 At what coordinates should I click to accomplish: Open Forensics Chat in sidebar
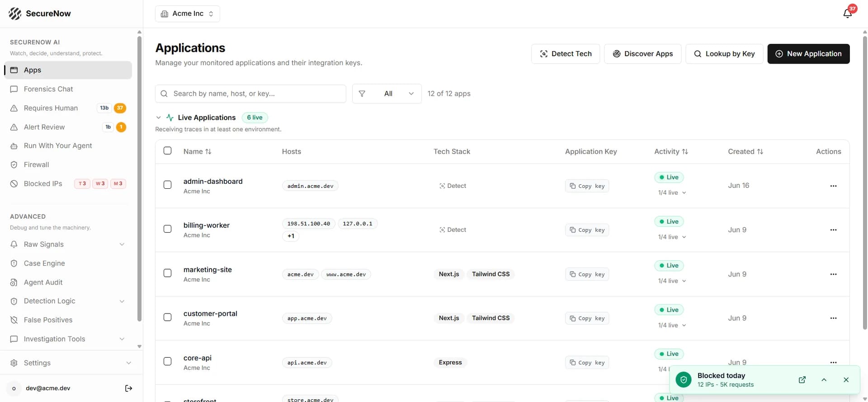[x=68, y=89]
